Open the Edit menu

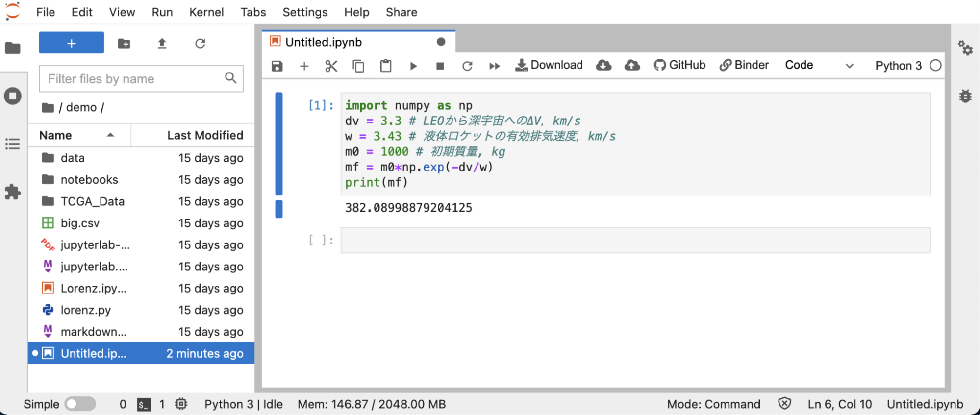[x=82, y=12]
